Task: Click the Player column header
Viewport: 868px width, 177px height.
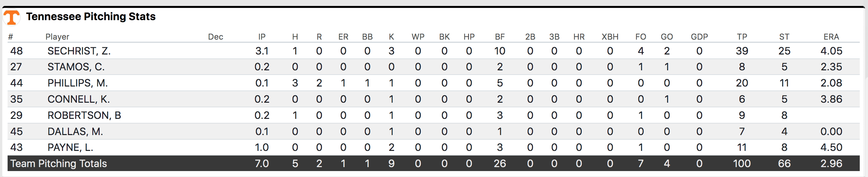Action: [57, 37]
